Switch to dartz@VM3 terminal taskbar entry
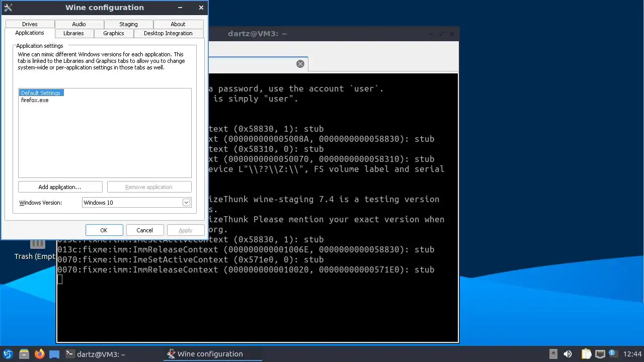This screenshot has height=362, width=644. 96,354
